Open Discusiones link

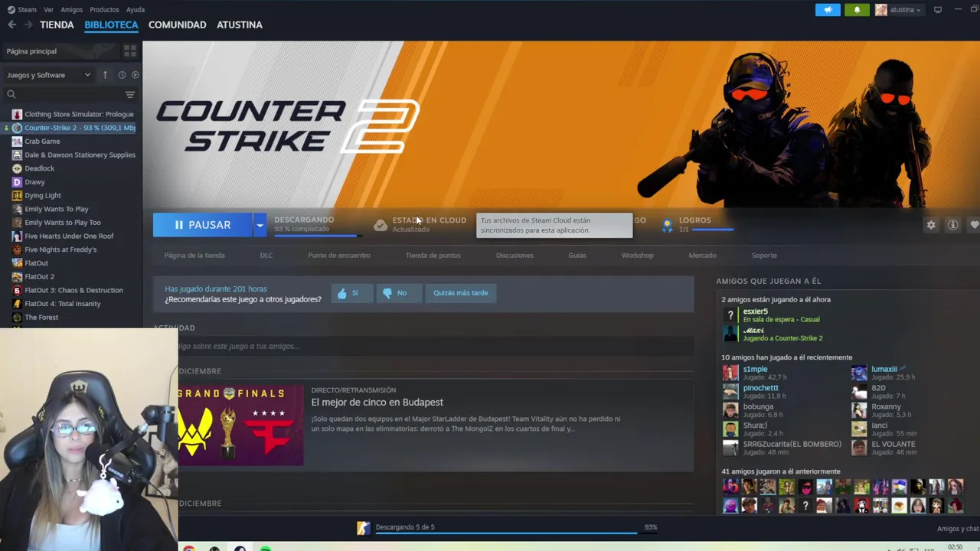pos(514,256)
